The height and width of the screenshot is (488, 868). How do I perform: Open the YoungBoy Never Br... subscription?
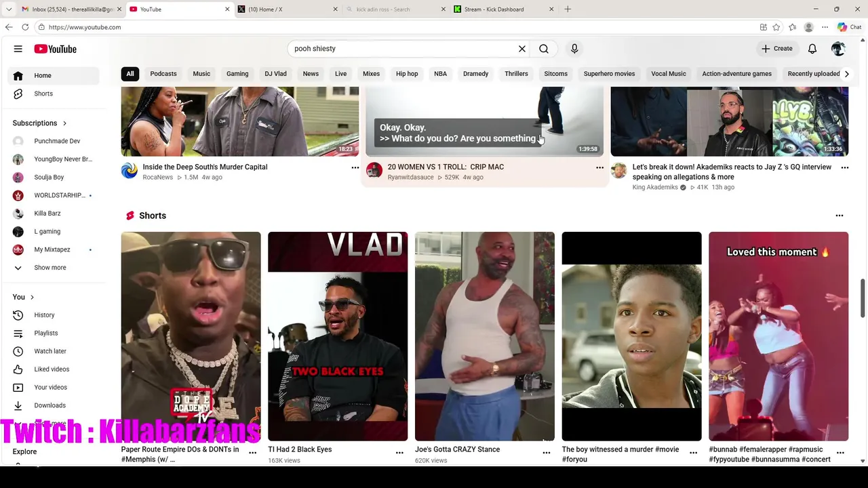54,159
